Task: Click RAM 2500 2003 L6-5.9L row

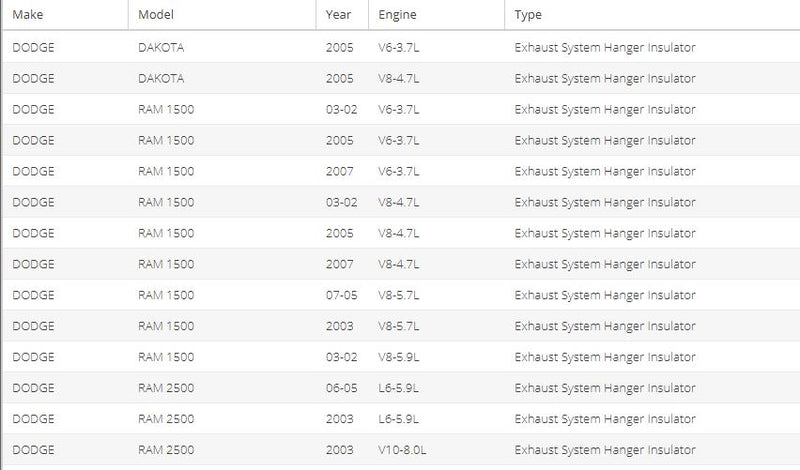Action: pyautogui.click(x=401, y=419)
